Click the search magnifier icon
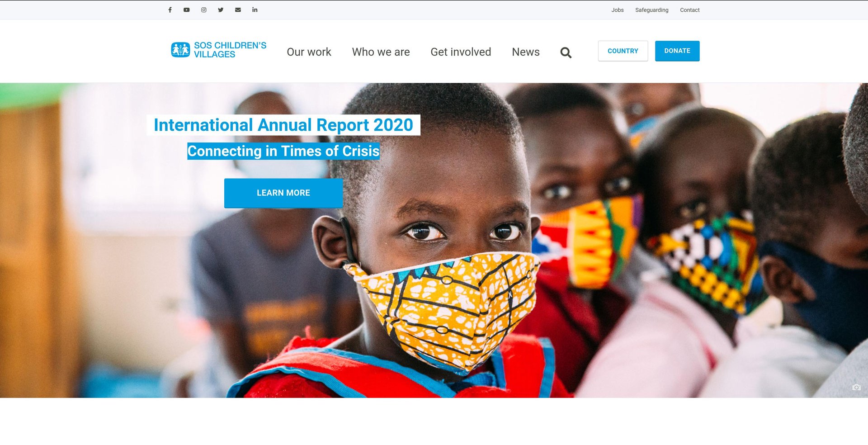Viewport: 868px width, 445px height. [x=566, y=52]
